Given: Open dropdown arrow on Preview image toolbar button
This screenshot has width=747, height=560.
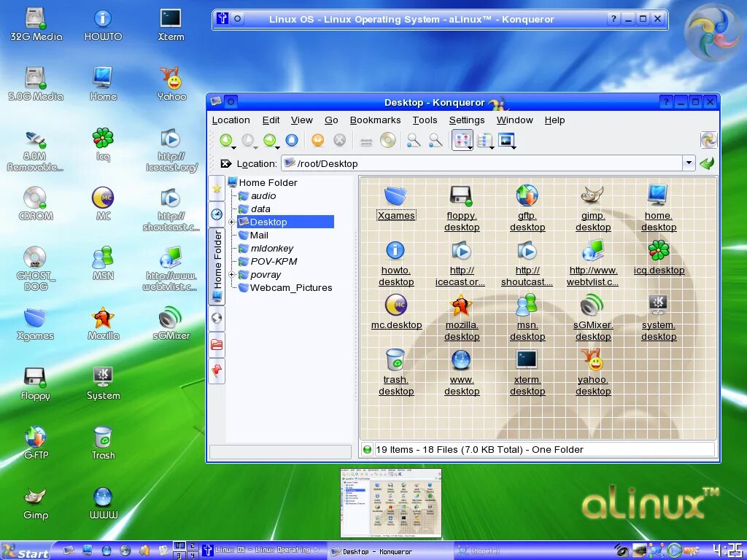Looking at the screenshot, I should pyautogui.click(x=514, y=148).
